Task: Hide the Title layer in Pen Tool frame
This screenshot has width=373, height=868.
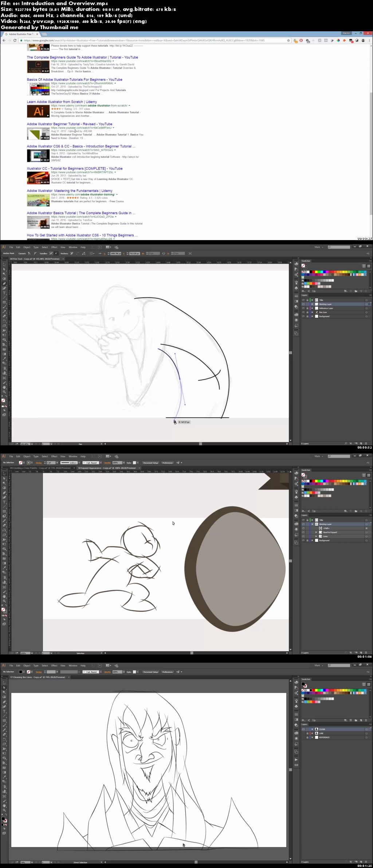Action: click(303, 300)
